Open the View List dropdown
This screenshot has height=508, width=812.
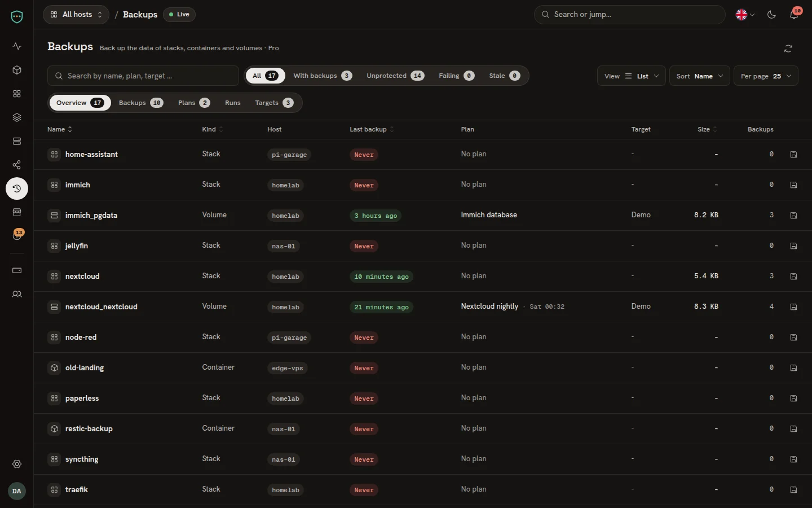[x=632, y=76]
